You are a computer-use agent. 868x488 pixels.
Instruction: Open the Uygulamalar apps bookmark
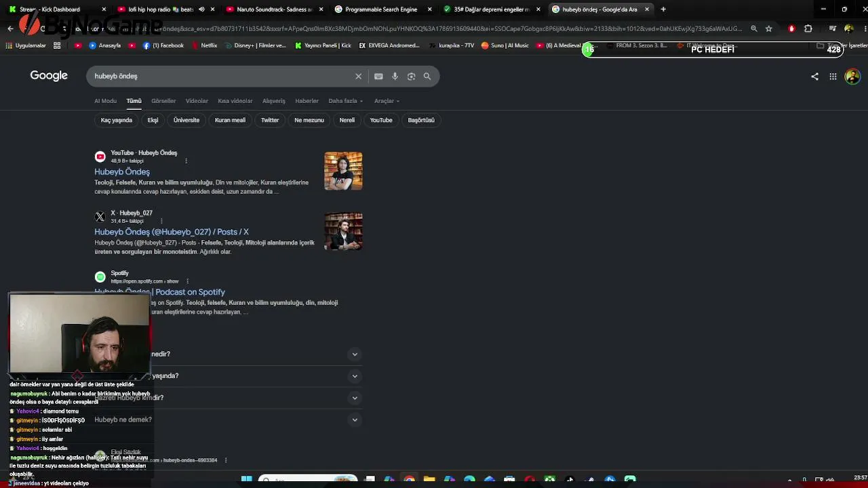click(26, 45)
